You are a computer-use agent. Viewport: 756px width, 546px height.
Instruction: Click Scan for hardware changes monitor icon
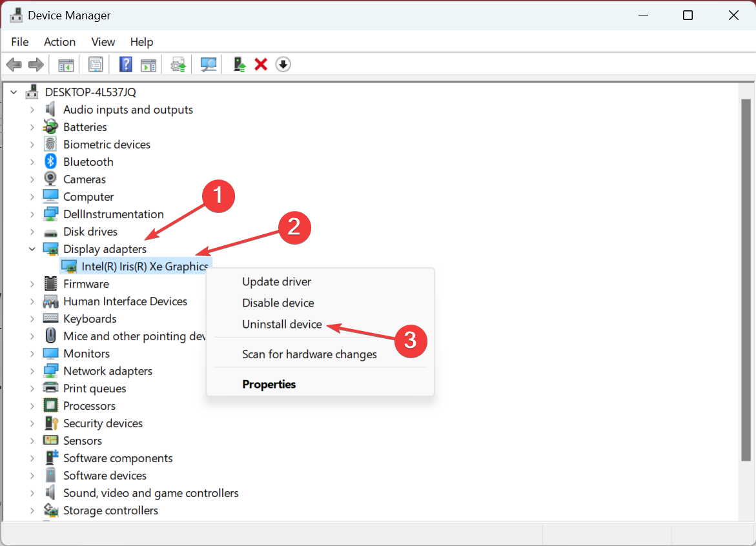click(x=209, y=65)
